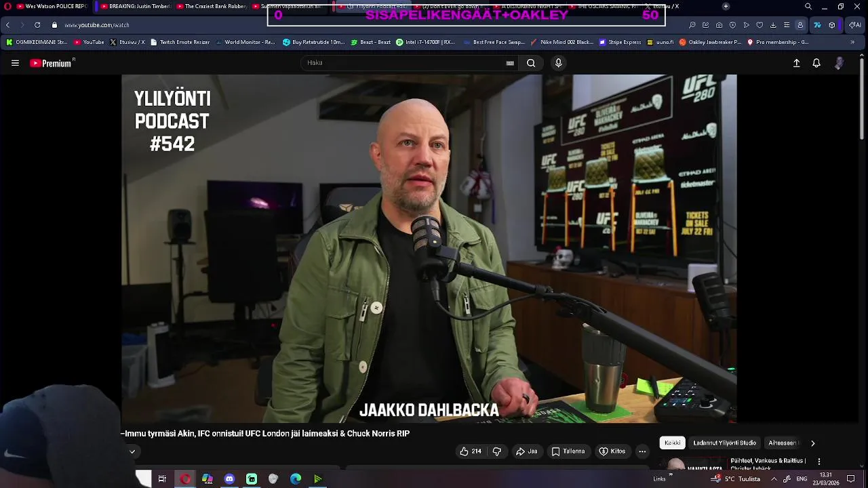The image size is (868, 488).
Task: Click the video player showing Jaakko Dahlbacka
Action: [429, 249]
